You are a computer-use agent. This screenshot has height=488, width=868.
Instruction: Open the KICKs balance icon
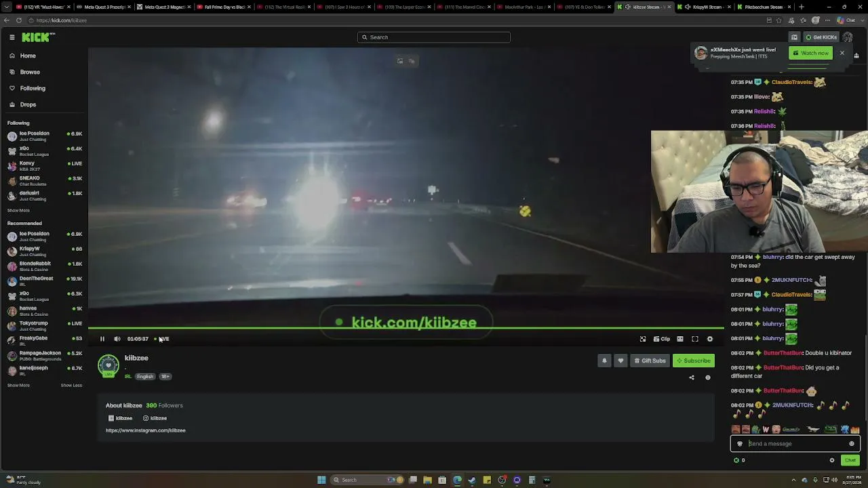coord(736,461)
